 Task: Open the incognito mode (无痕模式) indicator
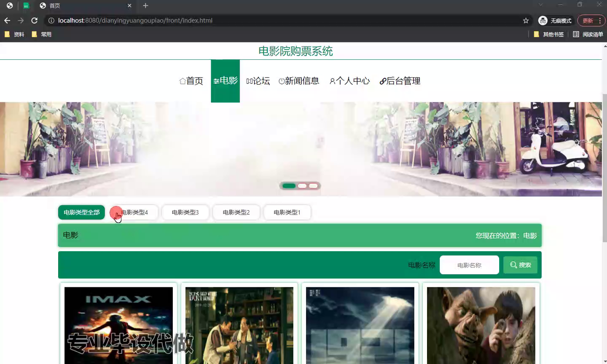[x=555, y=20]
